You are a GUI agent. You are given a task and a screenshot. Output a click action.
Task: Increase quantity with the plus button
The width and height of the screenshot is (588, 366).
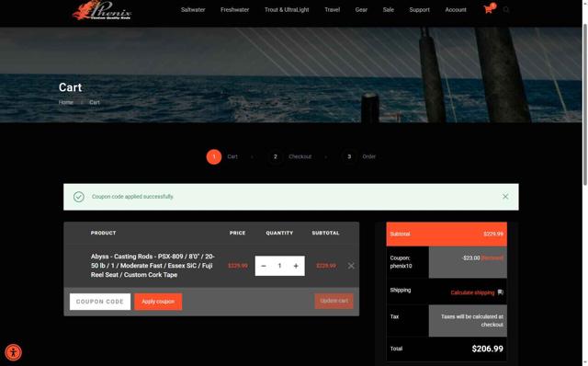[296, 266]
